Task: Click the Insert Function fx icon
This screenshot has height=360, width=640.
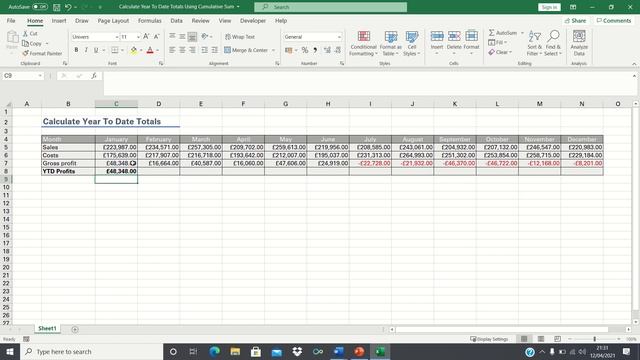Action: tap(94, 76)
